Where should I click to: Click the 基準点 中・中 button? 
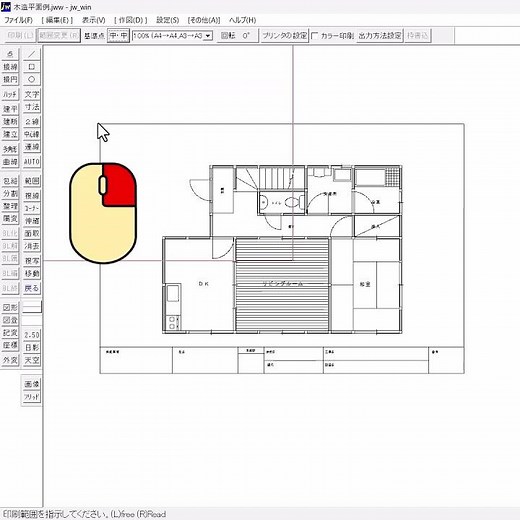[118, 36]
